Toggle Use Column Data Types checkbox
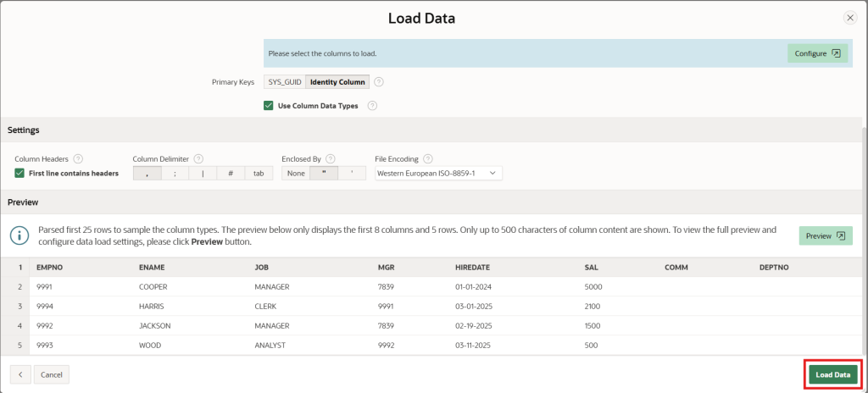The width and height of the screenshot is (868, 393). coord(269,106)
